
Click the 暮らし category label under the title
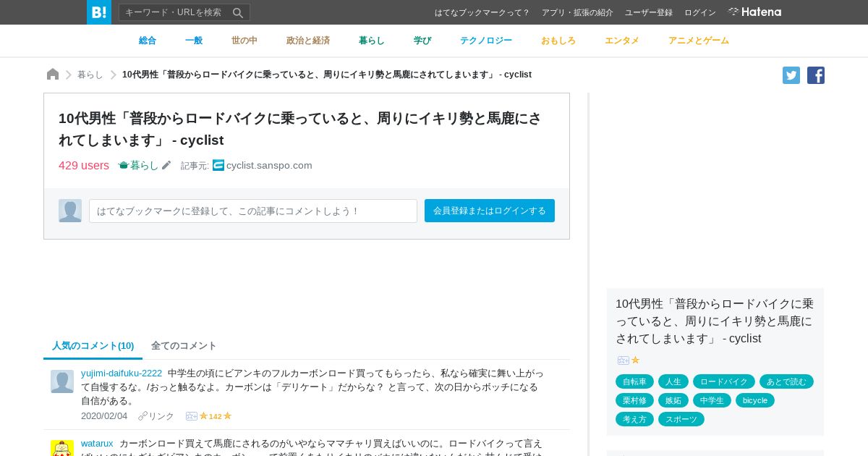pyautogui.click(x=138, y=165)
